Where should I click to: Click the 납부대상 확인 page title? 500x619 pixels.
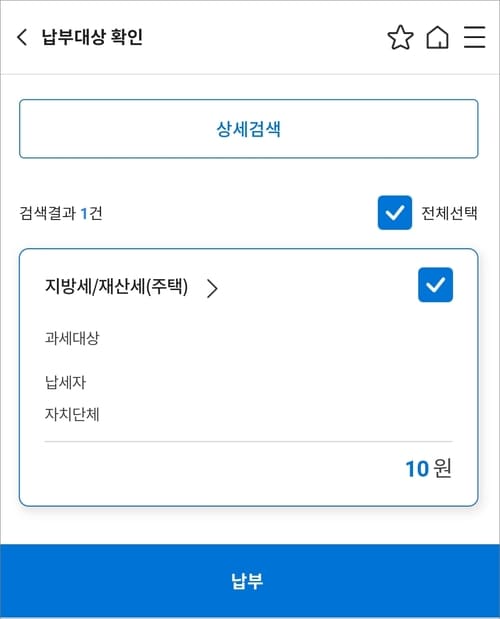[92, 37]
